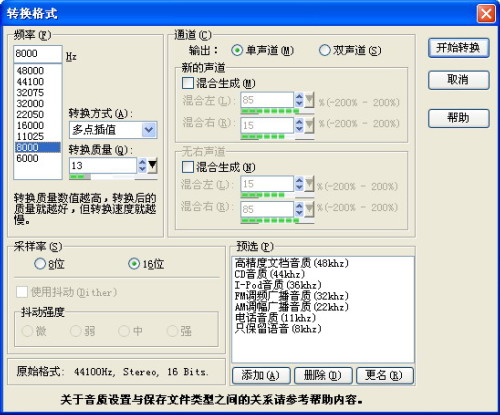Image resolution: width=500 pixels, height=415 pixels.
Task: Click the 删除(D) preset button
Action: (323, 376)
